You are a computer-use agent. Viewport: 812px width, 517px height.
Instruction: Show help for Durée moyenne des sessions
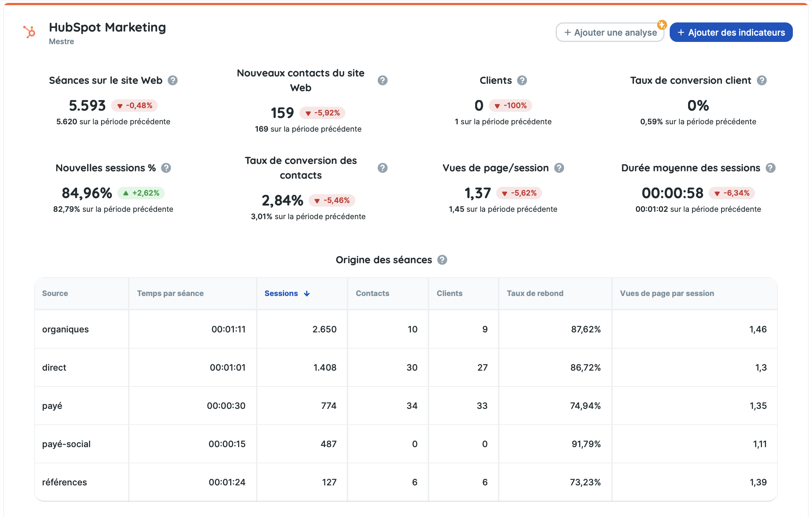[770, 168]
